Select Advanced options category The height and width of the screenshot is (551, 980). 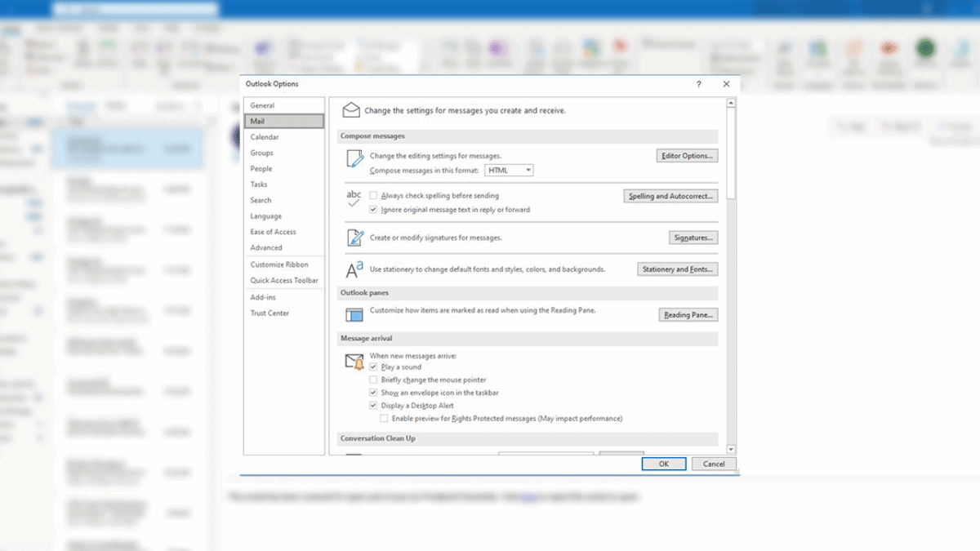tap(283, 247)
